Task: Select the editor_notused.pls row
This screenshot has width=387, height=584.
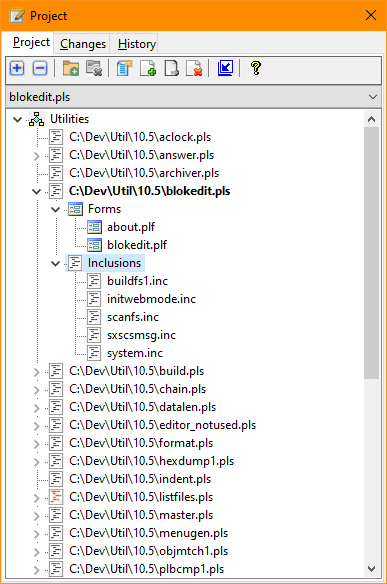Action: [162, 425]
